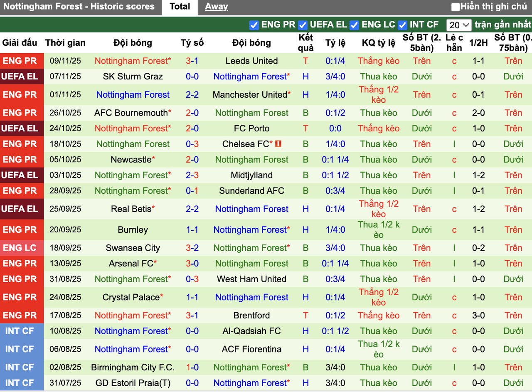Click the "Thời gian" column header
Viewport: 532px width, 392px height.
pos(65,43)
